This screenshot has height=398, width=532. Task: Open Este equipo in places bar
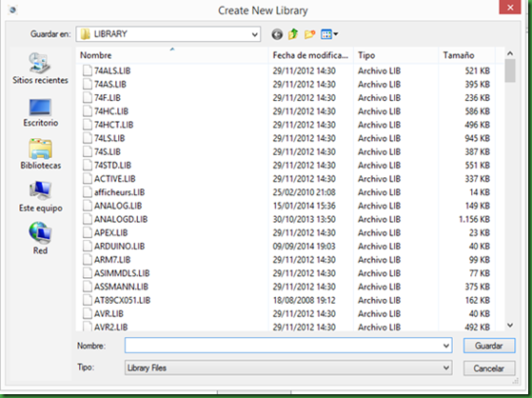[40, 197]
